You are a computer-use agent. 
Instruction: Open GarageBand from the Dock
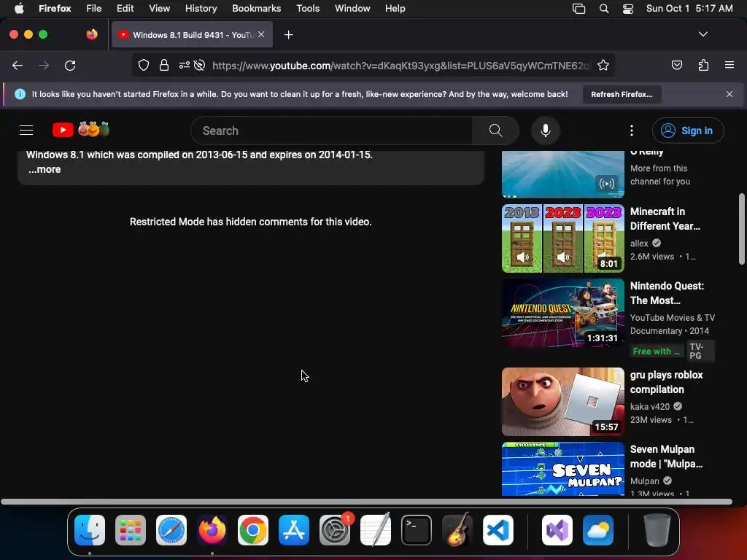pos(457,530)
